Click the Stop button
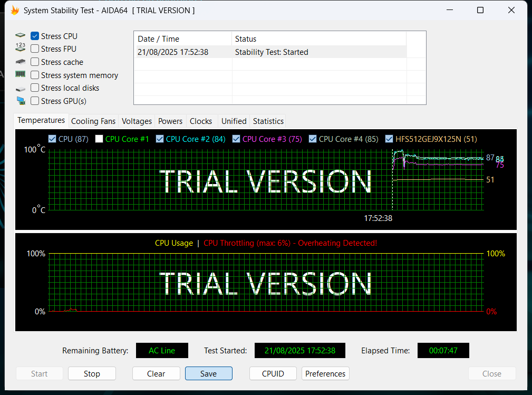The image size is (532, 395). 92,373
